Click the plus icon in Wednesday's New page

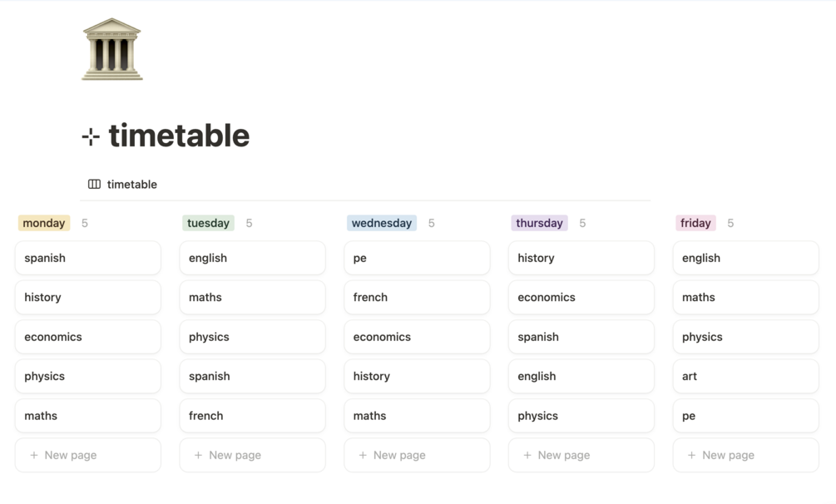pos(363,455)
